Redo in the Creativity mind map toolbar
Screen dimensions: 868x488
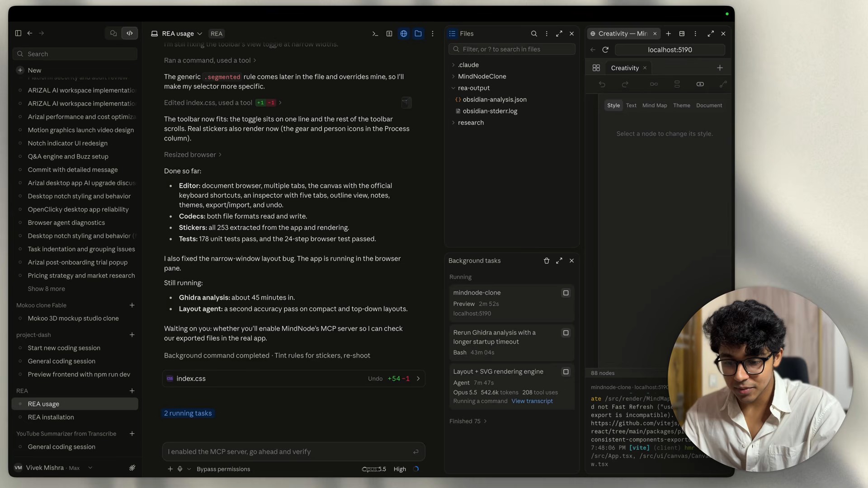pyautogui.click(x=625, y=84)
